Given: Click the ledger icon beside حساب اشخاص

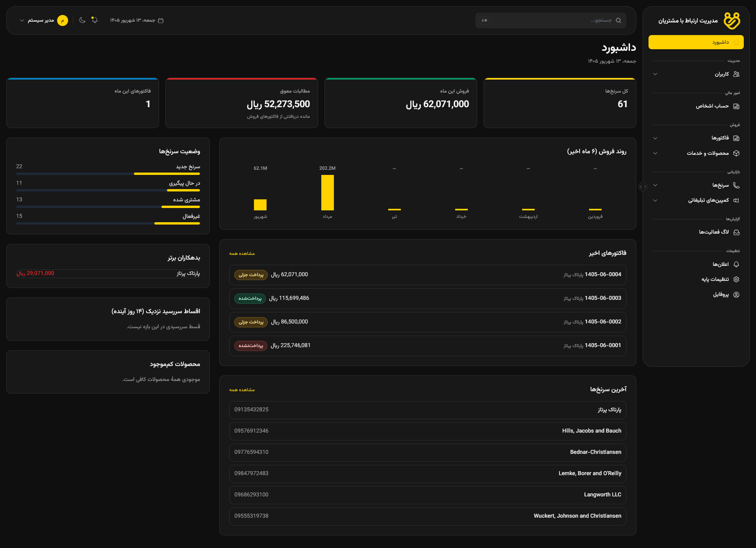Looking at the screenshot, I should coord(736,106).
